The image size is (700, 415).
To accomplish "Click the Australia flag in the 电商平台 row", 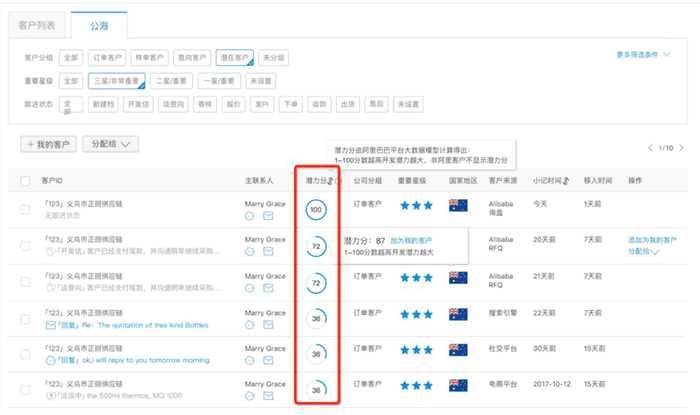I will coord(458,385).
